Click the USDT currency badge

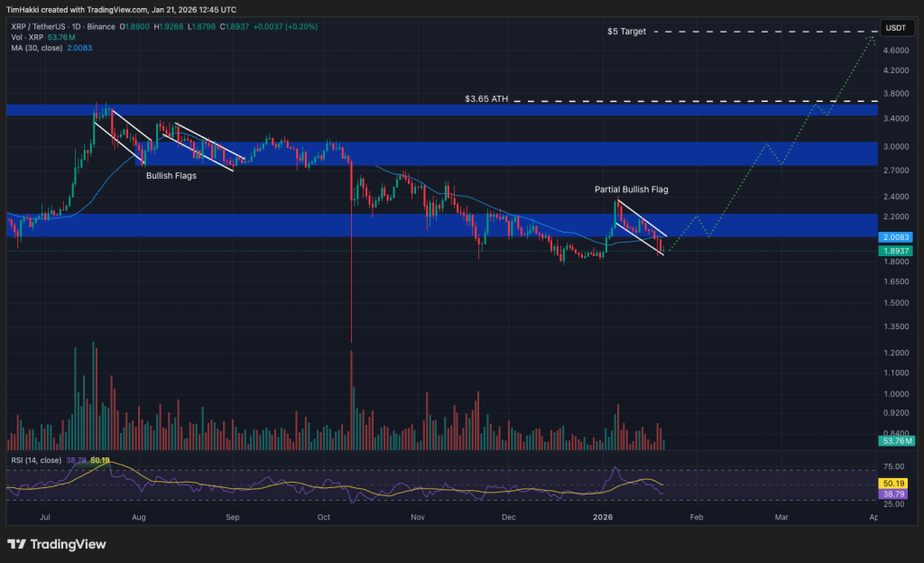pyautogui.click(x=895, y=28)
